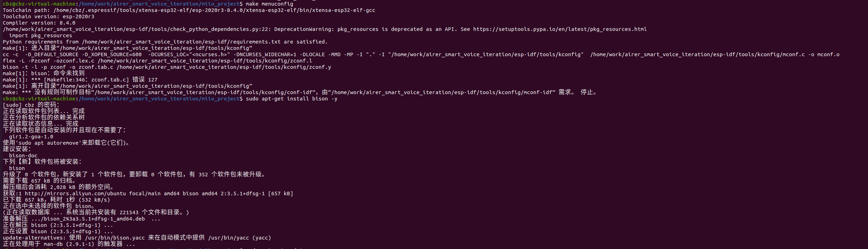Click the mirrors.aliyun.com ubuntu URL
This screenshot has height=249, width=868.
pos(75,194)
